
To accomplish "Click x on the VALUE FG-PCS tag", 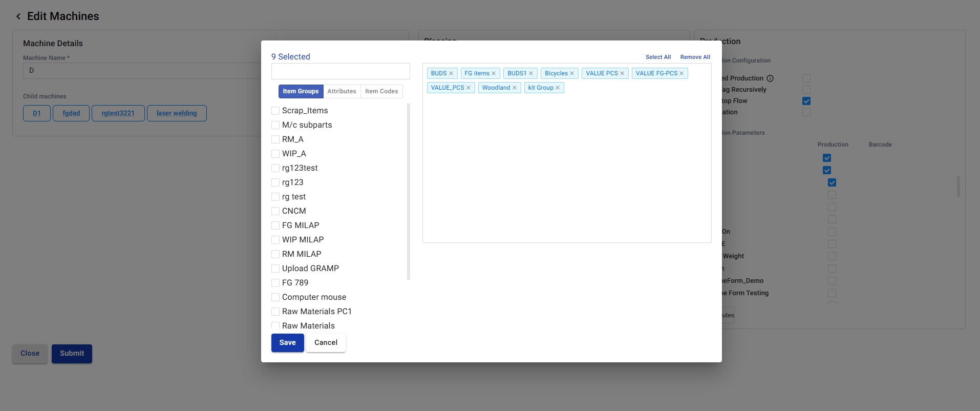I will coord(681,74).
